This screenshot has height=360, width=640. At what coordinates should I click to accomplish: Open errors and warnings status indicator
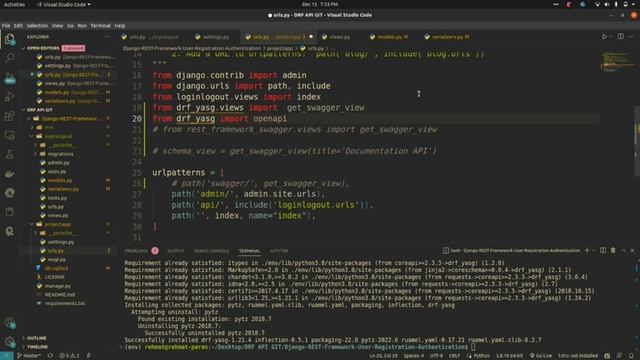tap(70, 356)
